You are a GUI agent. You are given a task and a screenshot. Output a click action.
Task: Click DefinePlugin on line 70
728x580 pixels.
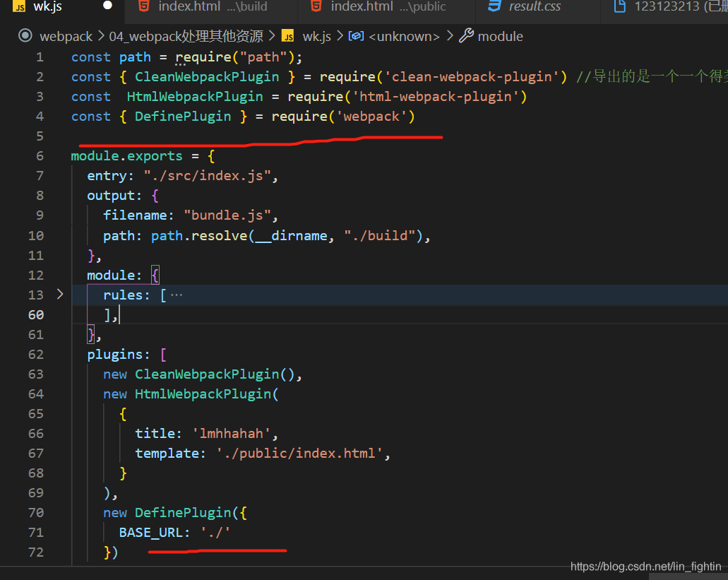pyautogui.click(x=183, y=513)
